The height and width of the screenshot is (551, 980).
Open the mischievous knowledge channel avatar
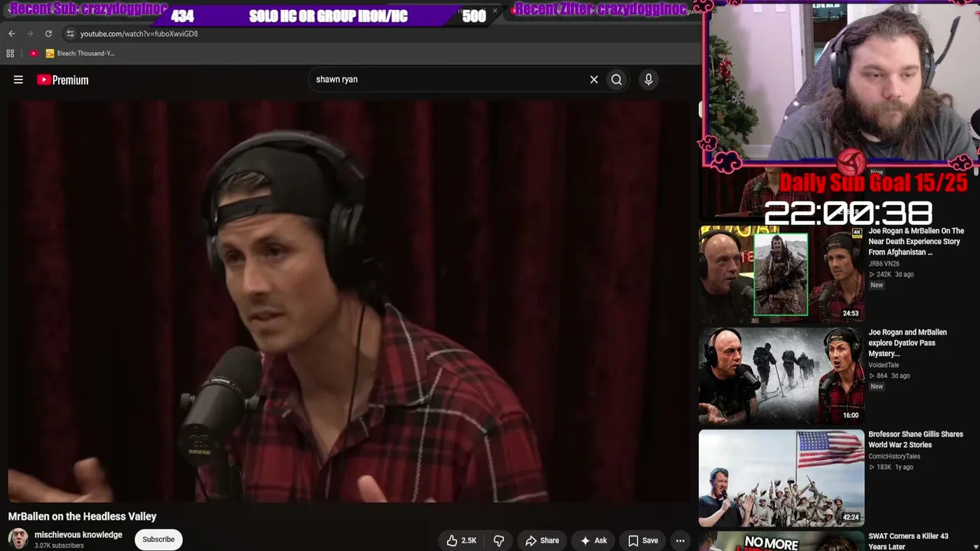click(18, 540)
